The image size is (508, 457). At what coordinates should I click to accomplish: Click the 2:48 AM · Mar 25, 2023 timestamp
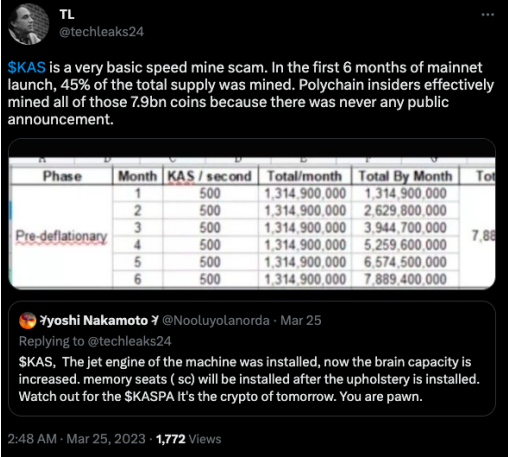coord(76,439)
